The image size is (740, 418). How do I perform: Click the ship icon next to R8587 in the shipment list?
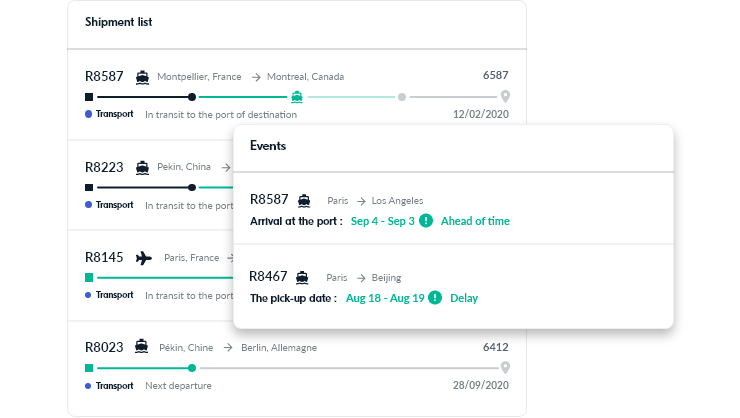tap(142, 77)
